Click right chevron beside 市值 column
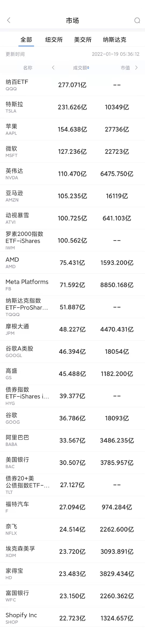Image resolution: width=145 pixels, height=644 pixels. coord(136,68)
